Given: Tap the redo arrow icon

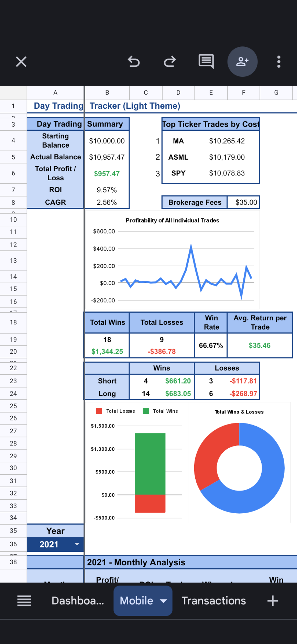Looking at the screenshot, I should [170, 62].
